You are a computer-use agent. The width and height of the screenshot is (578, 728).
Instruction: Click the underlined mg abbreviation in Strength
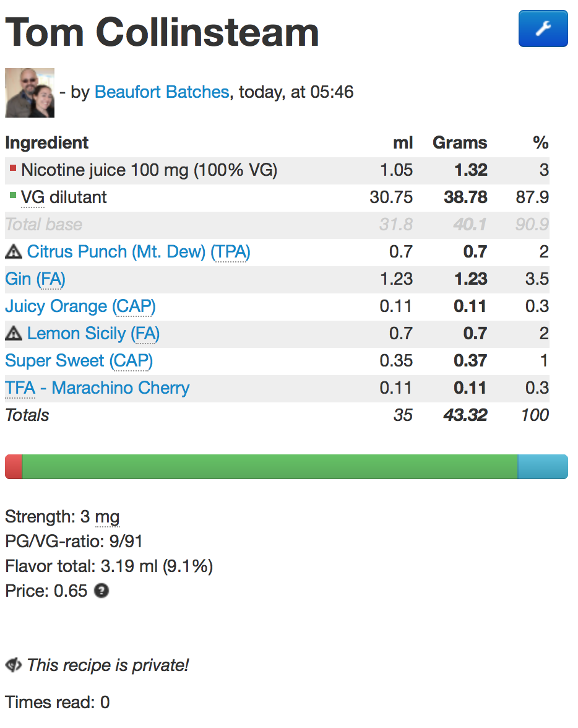pos(107,516)
